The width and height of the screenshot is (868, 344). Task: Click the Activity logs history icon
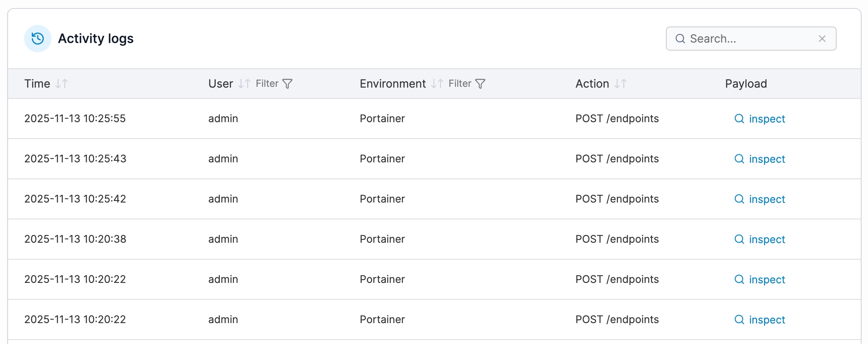tap(38, 39)
